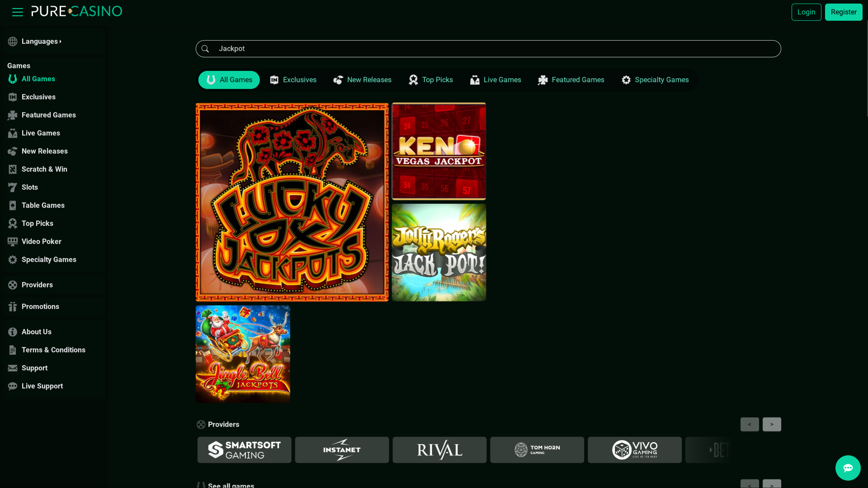Open the hamburger menu
Image resolution: width=868 pixels, height=488 pixels.
(x=17, y=12)
